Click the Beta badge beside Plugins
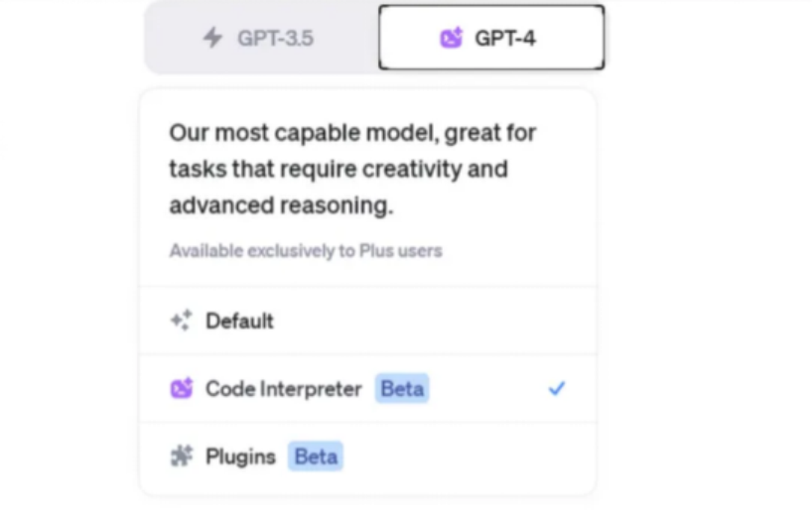The image size is (812, 524). coord(316,457)
